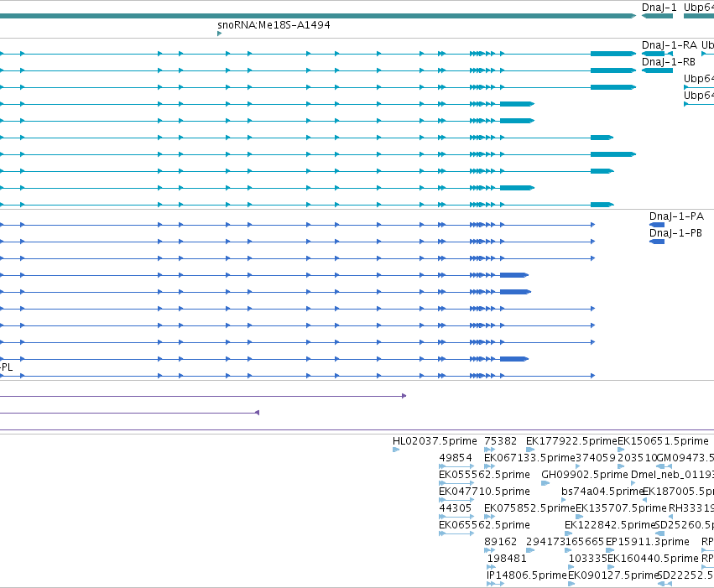Select the long teal gene bar at top
Image resolution: width=714 pixels, height=588 pixels.
[x=318, y=16]
